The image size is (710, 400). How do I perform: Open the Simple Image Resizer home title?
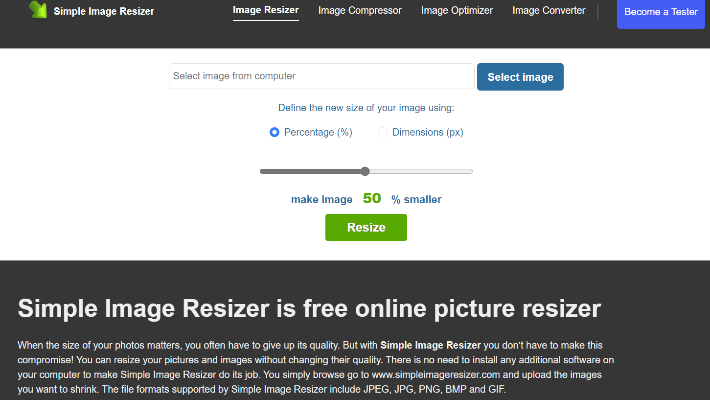(x=104, y=11)
